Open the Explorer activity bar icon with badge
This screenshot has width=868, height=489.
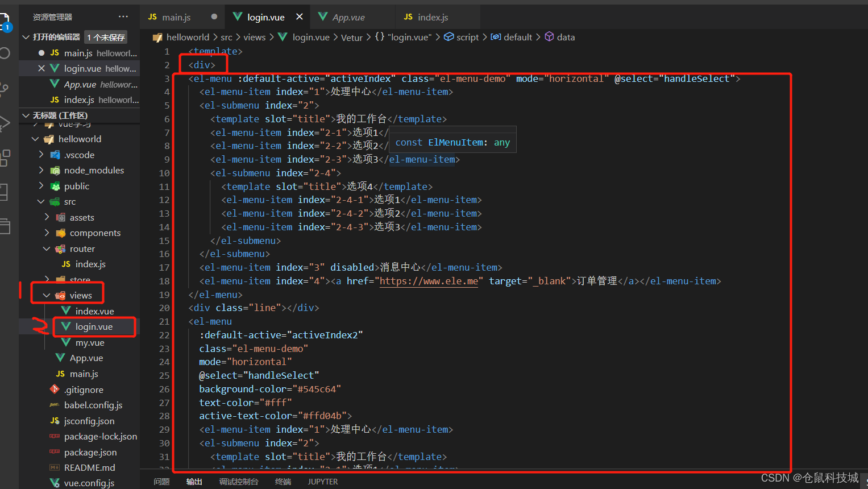click(5, 23)
